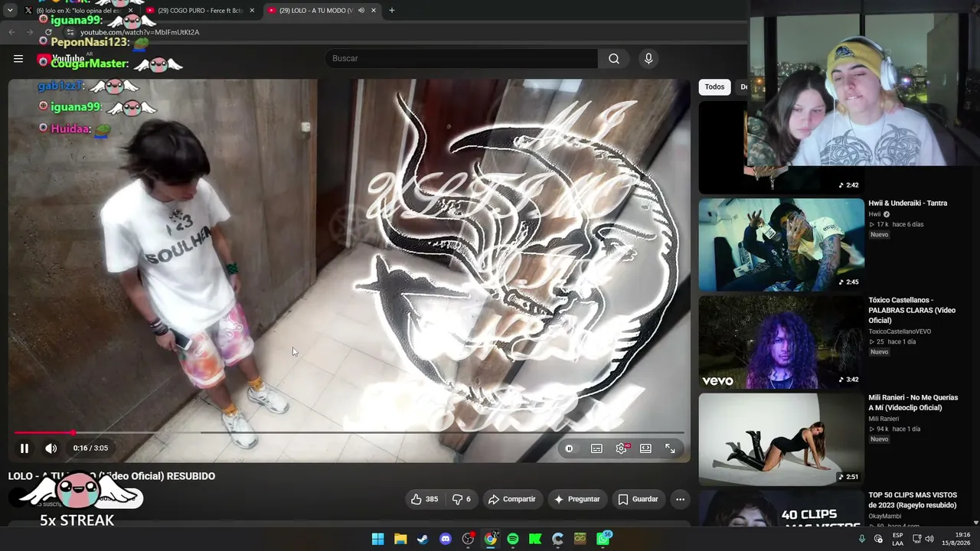980x551 pixels.
Task: Open Tóxico Castellanos - PALABRAS CLARAS title
Action: click(912, 310)
